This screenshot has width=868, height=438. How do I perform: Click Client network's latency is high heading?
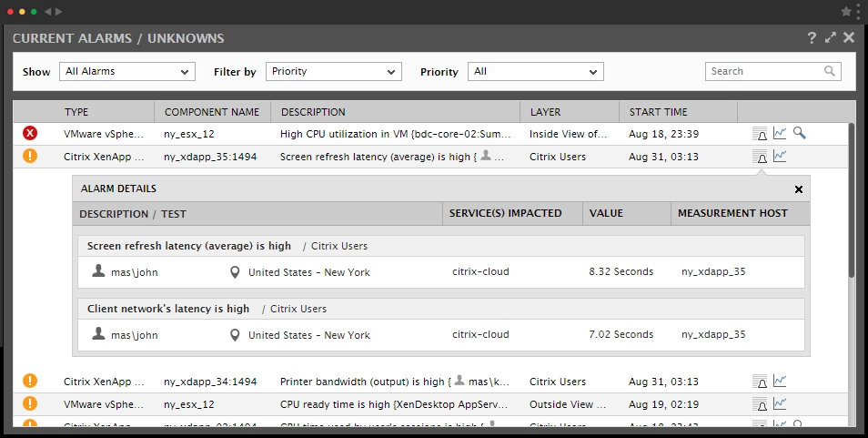[x=168, y=309]
